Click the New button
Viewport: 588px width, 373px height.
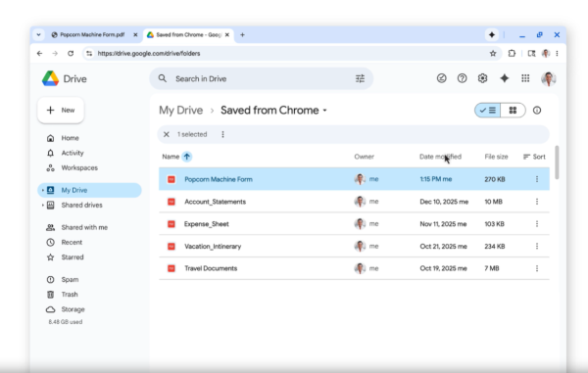tap(61, 110)
